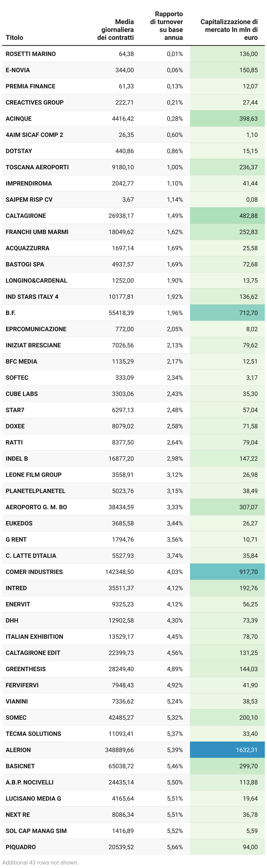Click the IND STARS ITALY 4 row
This screenshot has height=868, width=267.
32,297
